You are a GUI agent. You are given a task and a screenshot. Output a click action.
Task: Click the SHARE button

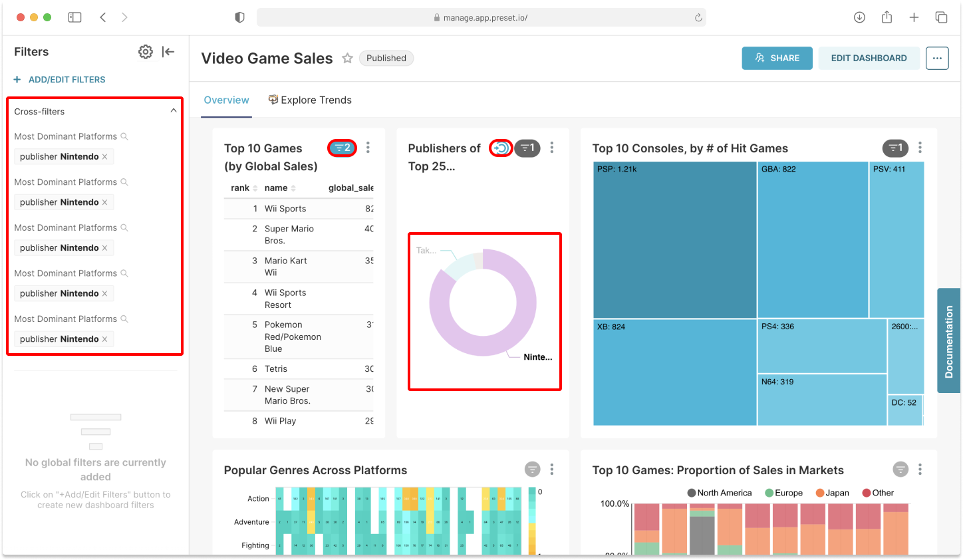(x=777, y=59)
